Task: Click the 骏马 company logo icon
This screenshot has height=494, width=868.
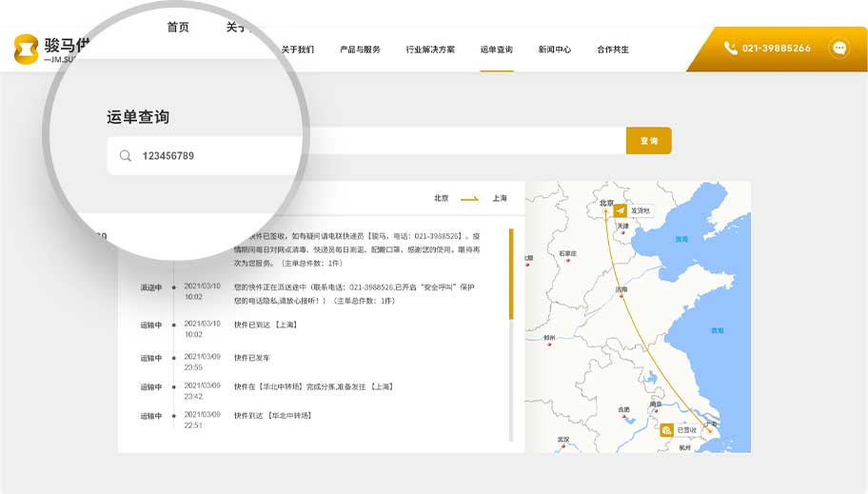Action: pos(27,49)
